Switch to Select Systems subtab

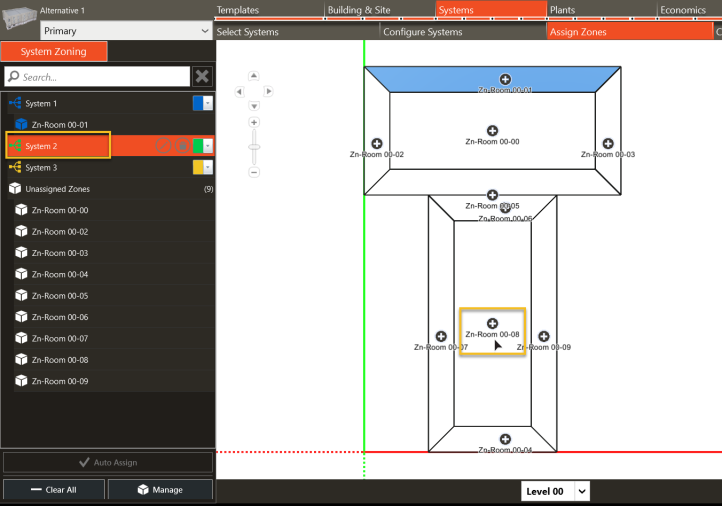tap(297, 32)
